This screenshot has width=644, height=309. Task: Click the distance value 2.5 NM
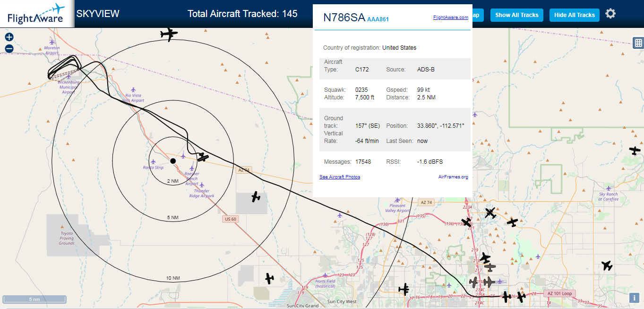pyautogui.click(x=426, y=97)
